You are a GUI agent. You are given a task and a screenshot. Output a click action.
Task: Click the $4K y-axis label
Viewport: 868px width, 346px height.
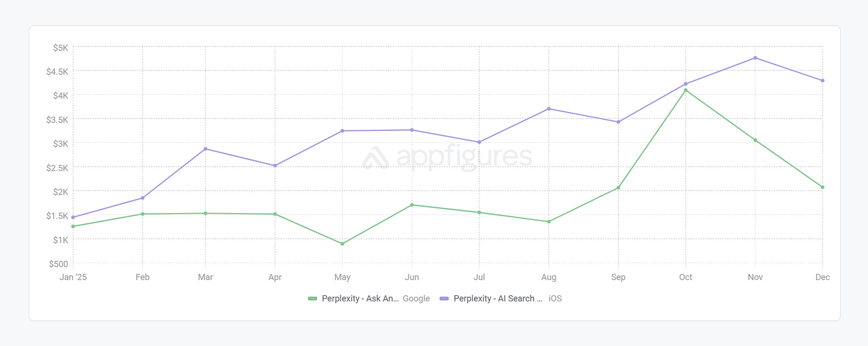tap(60, 95)
